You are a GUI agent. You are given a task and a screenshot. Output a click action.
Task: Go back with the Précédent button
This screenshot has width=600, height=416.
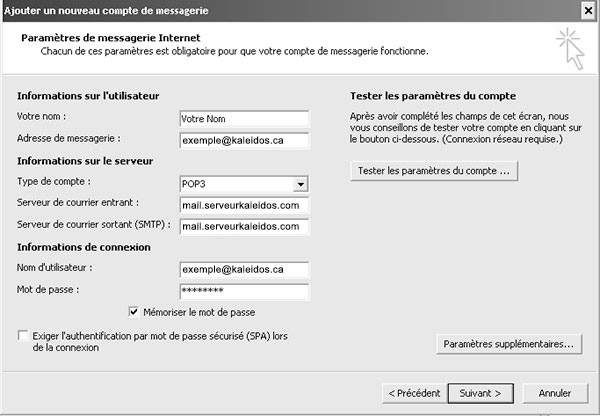pyautogui.click(x=414, y=393)
